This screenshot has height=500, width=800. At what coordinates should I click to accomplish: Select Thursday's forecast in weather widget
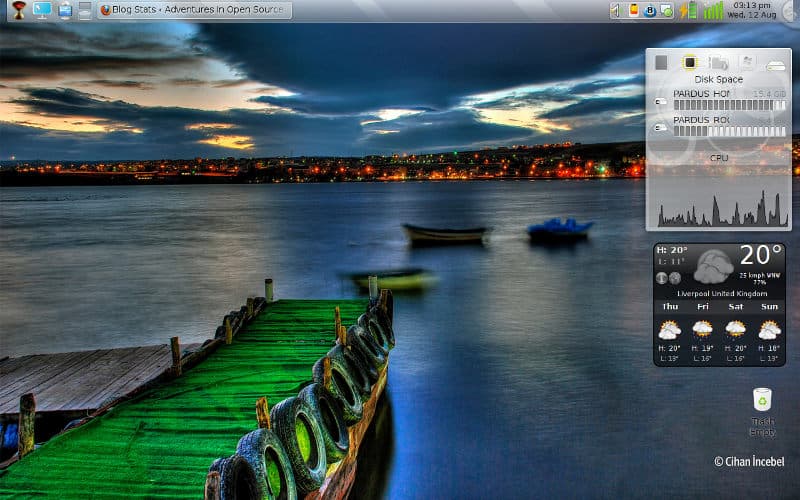[x=669, y=332]
